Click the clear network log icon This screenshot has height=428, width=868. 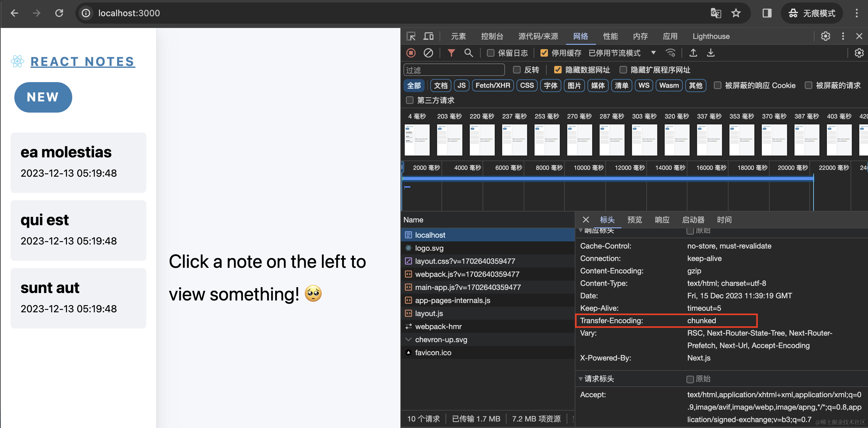point(428,53)
